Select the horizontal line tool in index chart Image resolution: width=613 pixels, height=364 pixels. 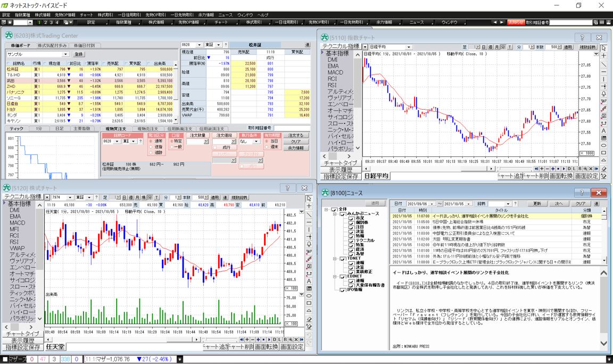[x=604, y=71]
